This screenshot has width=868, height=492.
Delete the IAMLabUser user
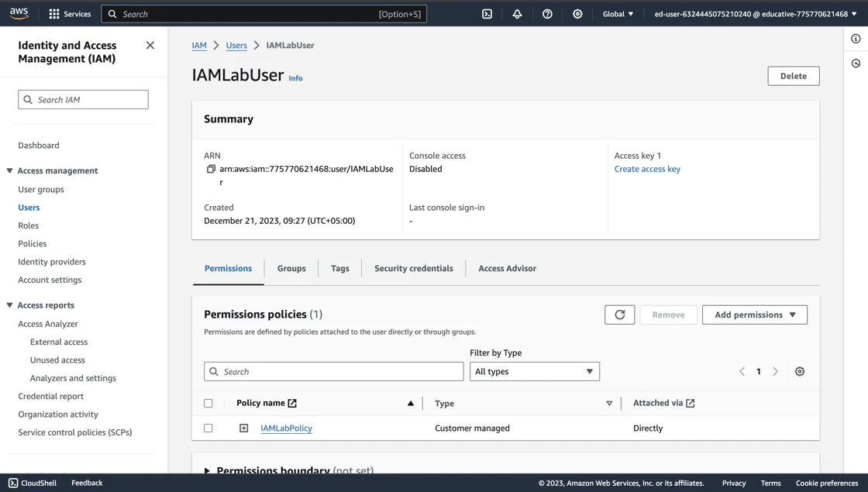coord(793,75)
